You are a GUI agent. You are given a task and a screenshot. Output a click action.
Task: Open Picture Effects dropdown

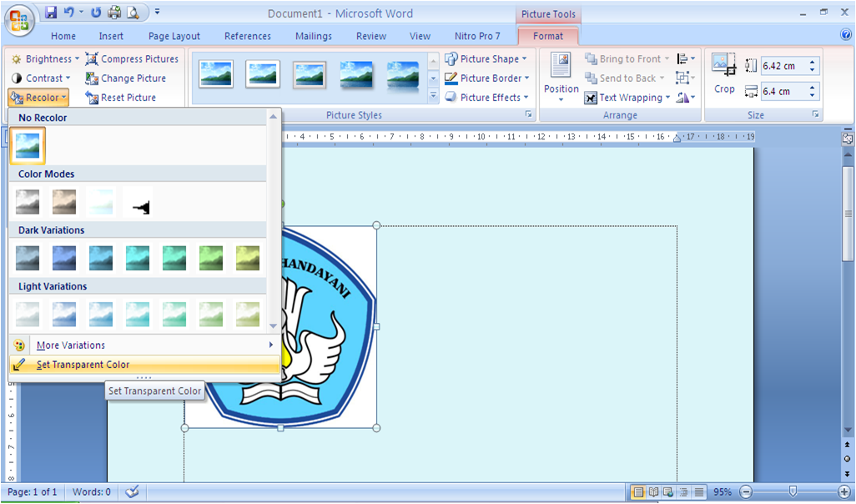486,98
